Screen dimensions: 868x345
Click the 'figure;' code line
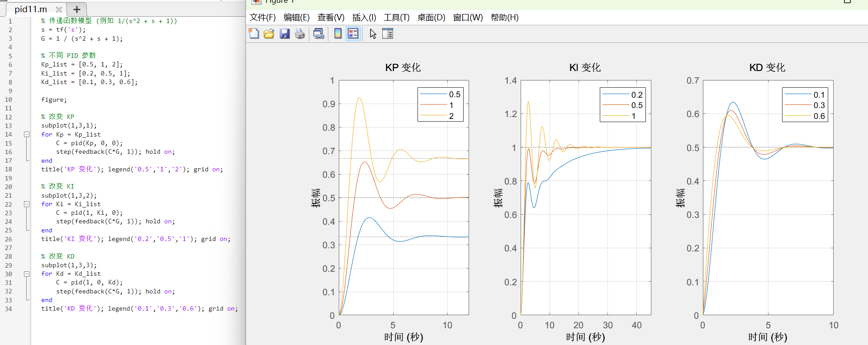pos(54,99)
